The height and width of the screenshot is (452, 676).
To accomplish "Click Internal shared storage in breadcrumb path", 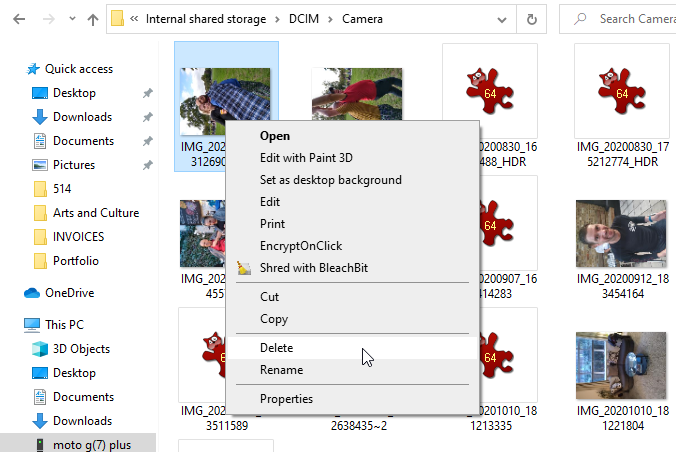I will point(206,19).
